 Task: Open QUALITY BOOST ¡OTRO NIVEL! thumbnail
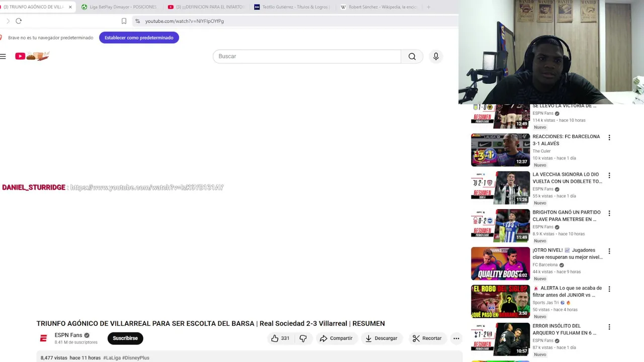[500, 263]
